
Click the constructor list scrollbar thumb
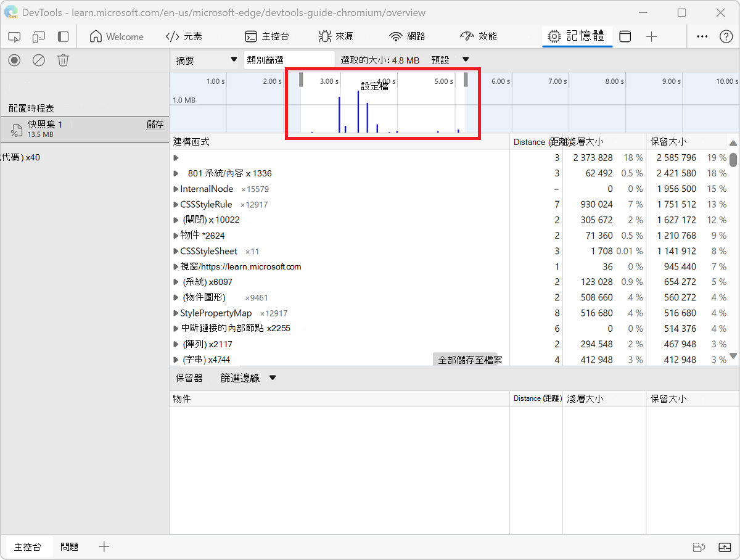(733, 160)
